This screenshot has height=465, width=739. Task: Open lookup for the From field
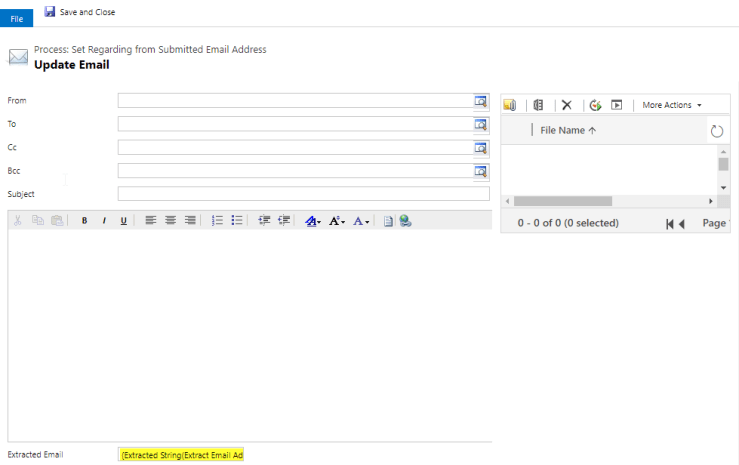pos(480,101)
